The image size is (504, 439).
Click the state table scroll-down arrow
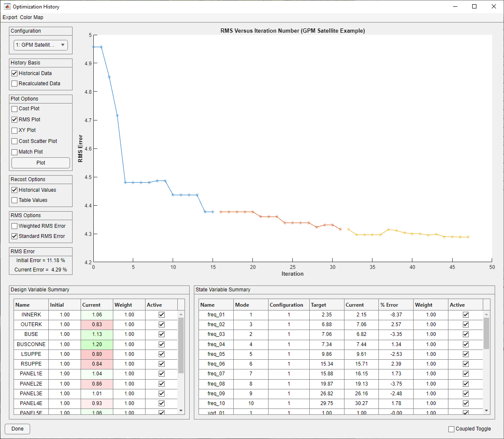(486, 411)
